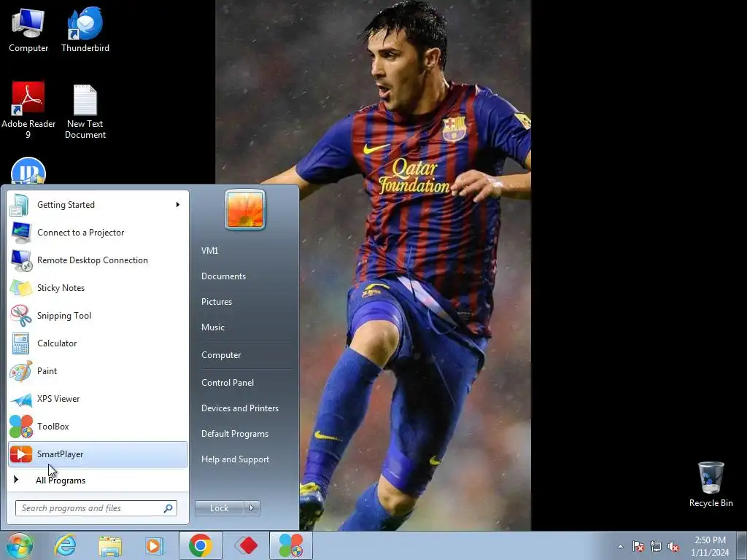
Task: Launch Sticky Notes
Action: click(x=98, y=287)
